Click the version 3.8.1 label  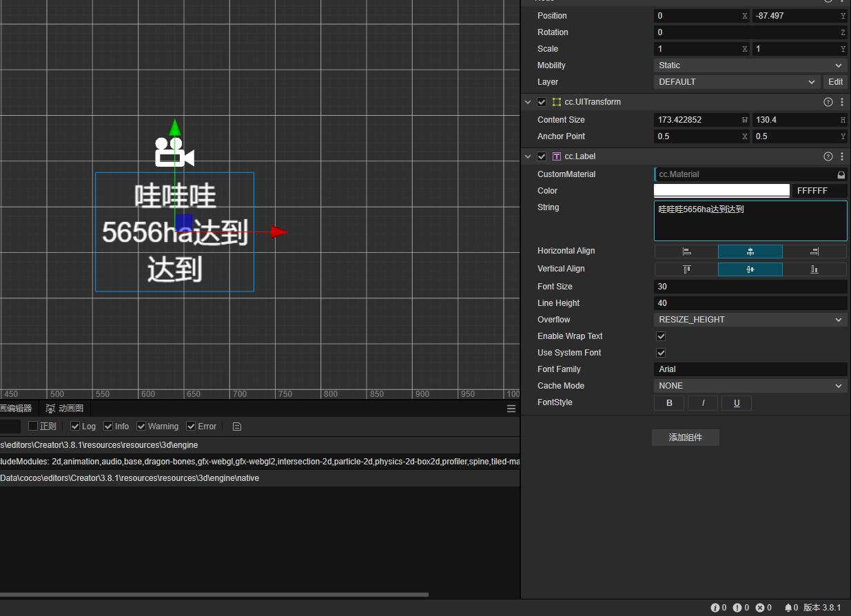[822, 608]
